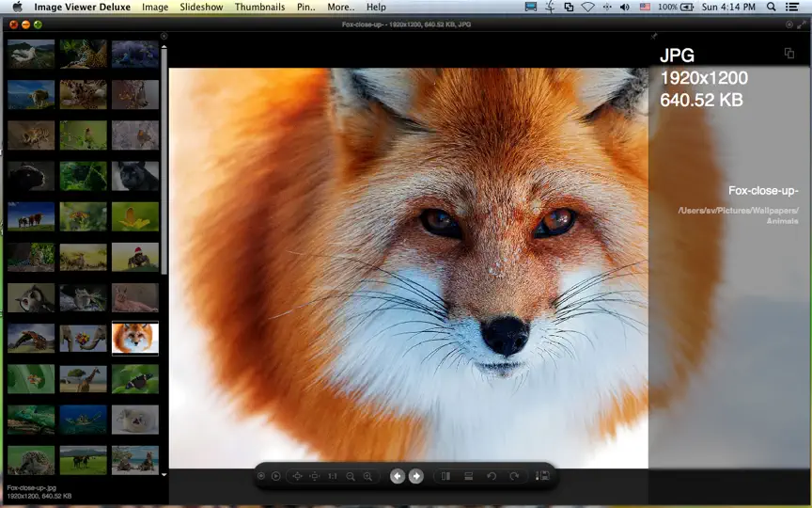812x508 pixels.
Task: Go to previous image with left arrow
Action: [398, 476]
